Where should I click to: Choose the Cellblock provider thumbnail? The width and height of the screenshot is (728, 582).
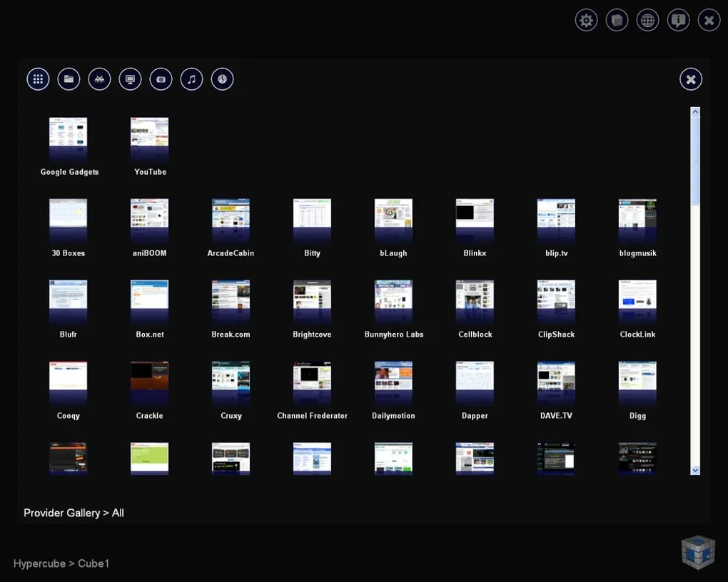475,301
